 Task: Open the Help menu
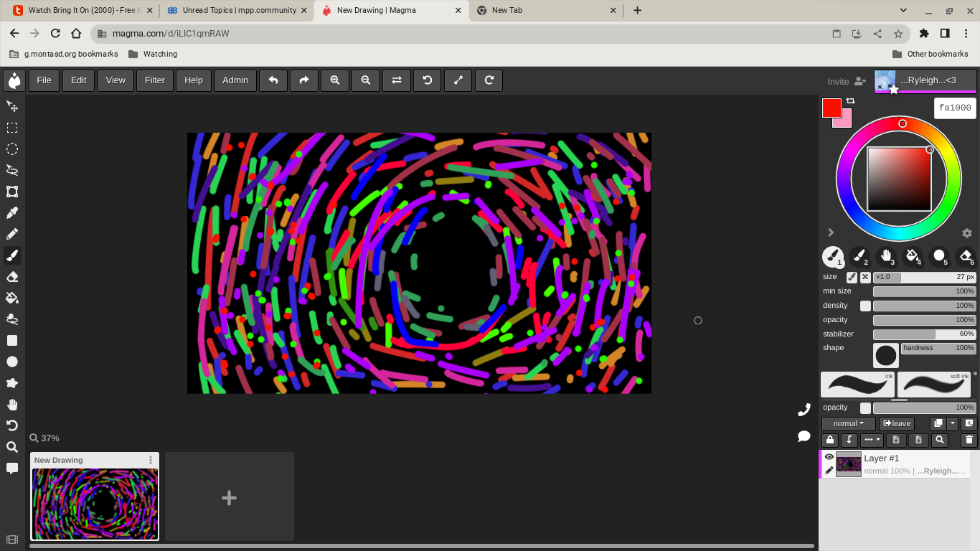pos(194,80)
